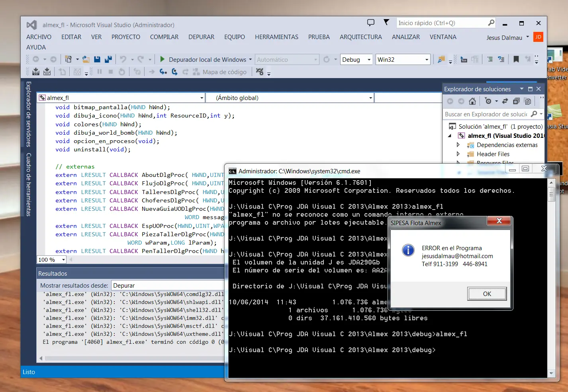Click the Open File folder icon
This screenshot has height=392, width=568.
click(86, 59)
